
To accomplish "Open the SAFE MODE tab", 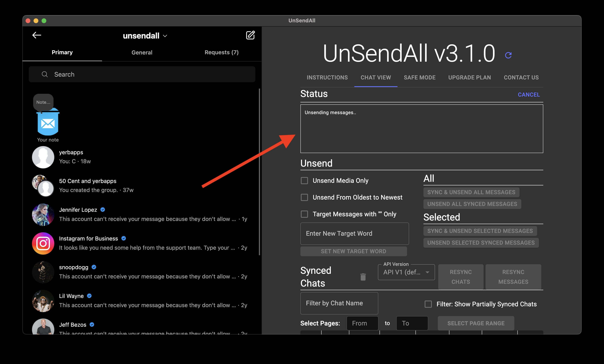I will pyautogui.click(x=419, y=77).
